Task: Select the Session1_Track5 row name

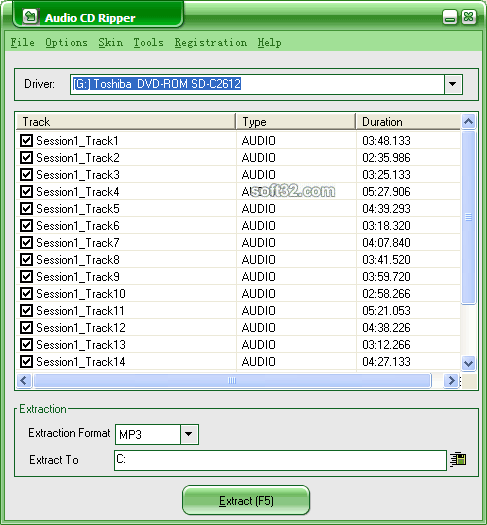Action: (78, 209)
